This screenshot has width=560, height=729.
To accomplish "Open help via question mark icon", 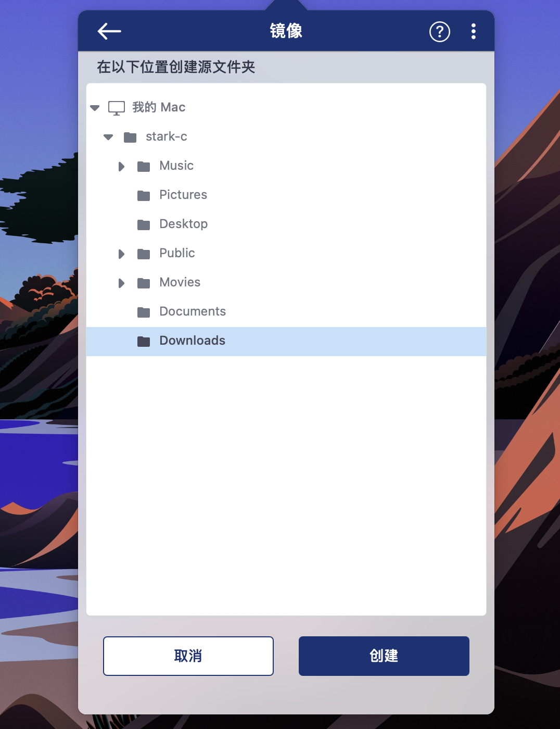I will (440, 32).
